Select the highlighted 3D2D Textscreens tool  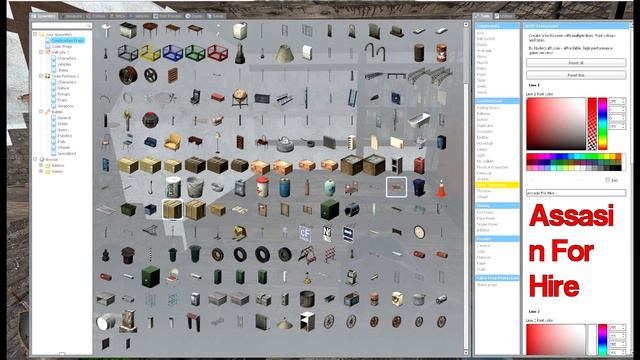(x=497, y=185)
